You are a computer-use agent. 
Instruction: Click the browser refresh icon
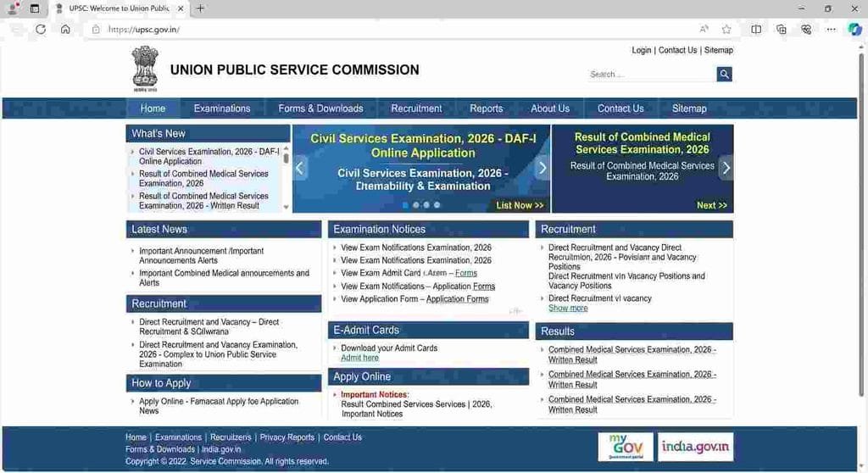[41, 30]
